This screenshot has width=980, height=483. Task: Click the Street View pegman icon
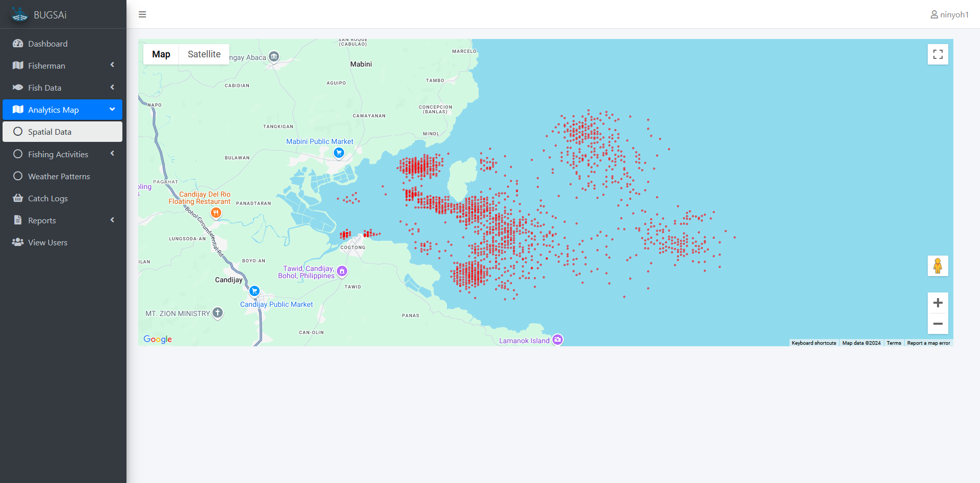tap(938, 266)
